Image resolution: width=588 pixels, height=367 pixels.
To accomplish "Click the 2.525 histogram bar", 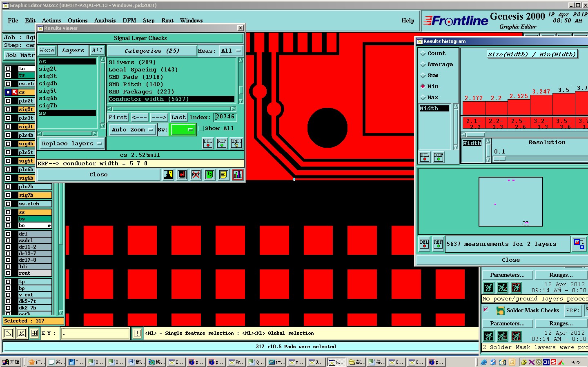I will coord(519,107).
